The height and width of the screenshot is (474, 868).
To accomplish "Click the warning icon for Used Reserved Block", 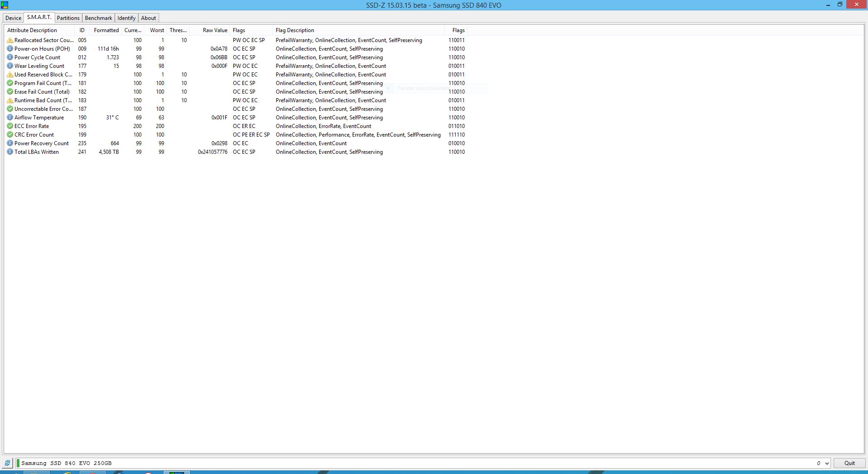I will 10,75.
